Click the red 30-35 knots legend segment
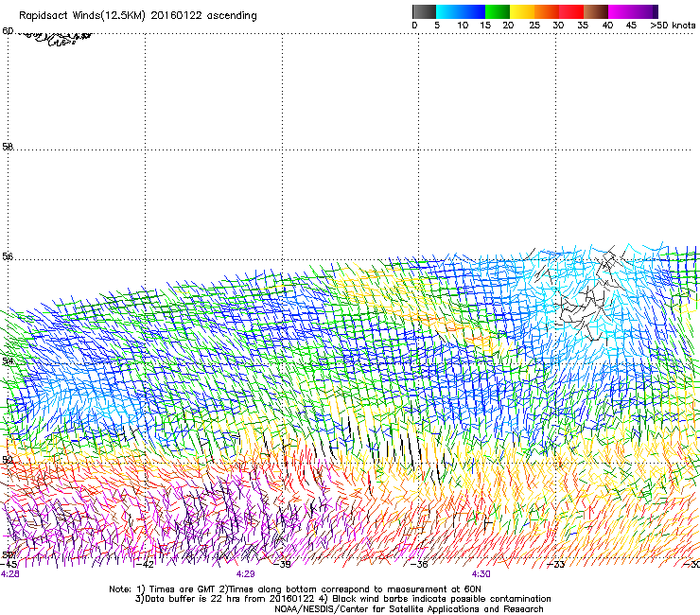The image size is (700, 615). (x=571, y=11)
